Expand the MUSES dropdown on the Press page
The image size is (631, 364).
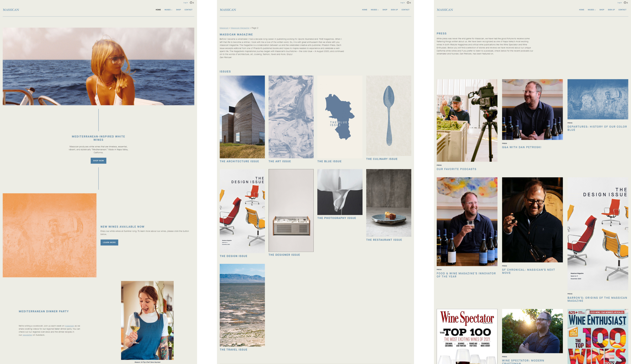592,10
